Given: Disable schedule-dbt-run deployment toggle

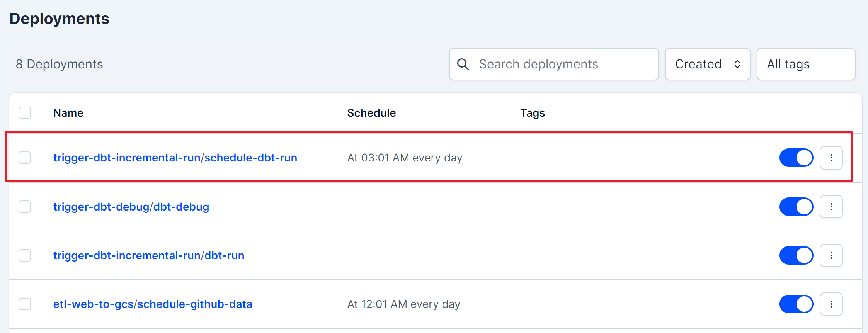Looking at the screenshot, I should click(x=796, y=158).
